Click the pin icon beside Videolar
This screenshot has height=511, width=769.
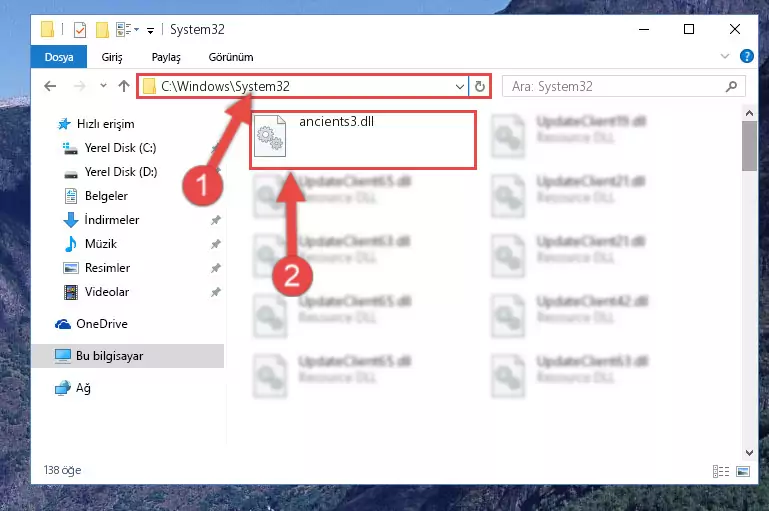tap(215, 292)
